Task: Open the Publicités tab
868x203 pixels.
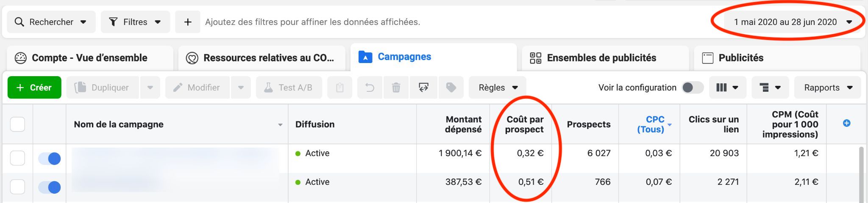Action: click(777, 58)
